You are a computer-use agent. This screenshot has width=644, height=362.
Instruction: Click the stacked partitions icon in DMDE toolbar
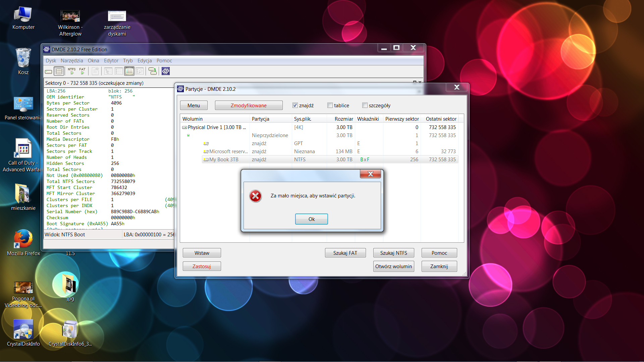(x=59, y=71)
